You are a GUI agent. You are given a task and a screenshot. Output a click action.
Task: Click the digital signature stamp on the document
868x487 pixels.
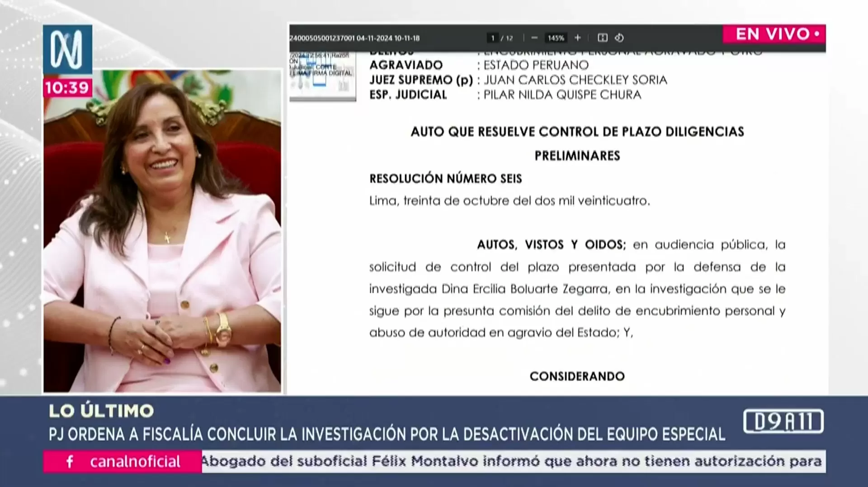pyautogui.click(x=322, y=76)
